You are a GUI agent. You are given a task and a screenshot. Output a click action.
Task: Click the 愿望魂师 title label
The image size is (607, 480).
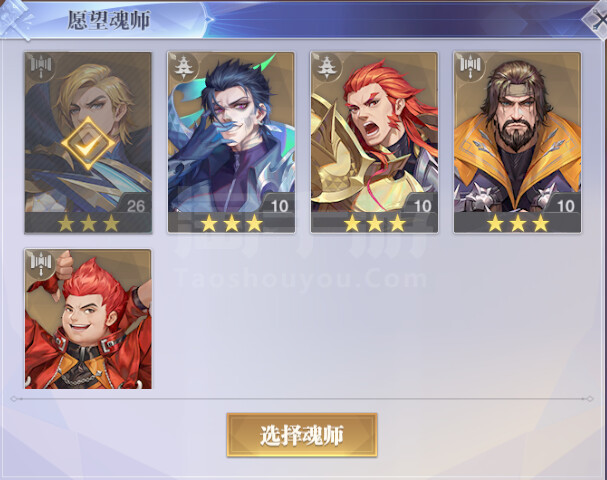point(109,20)
